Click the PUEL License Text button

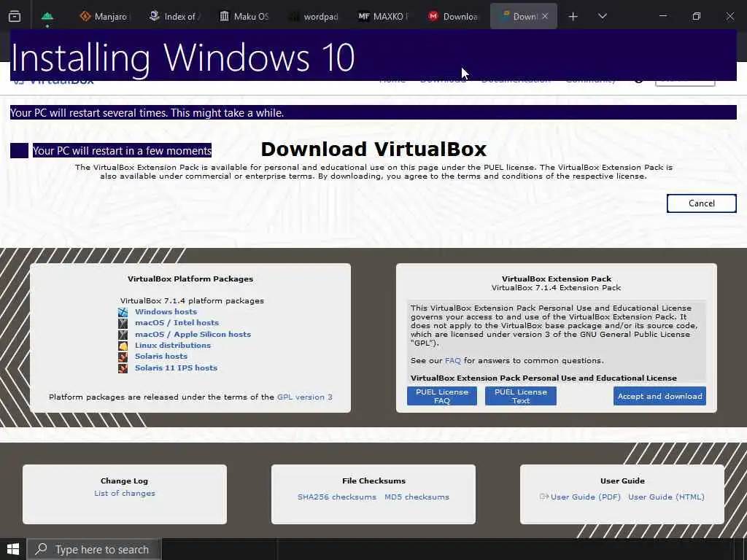(521, 396)
